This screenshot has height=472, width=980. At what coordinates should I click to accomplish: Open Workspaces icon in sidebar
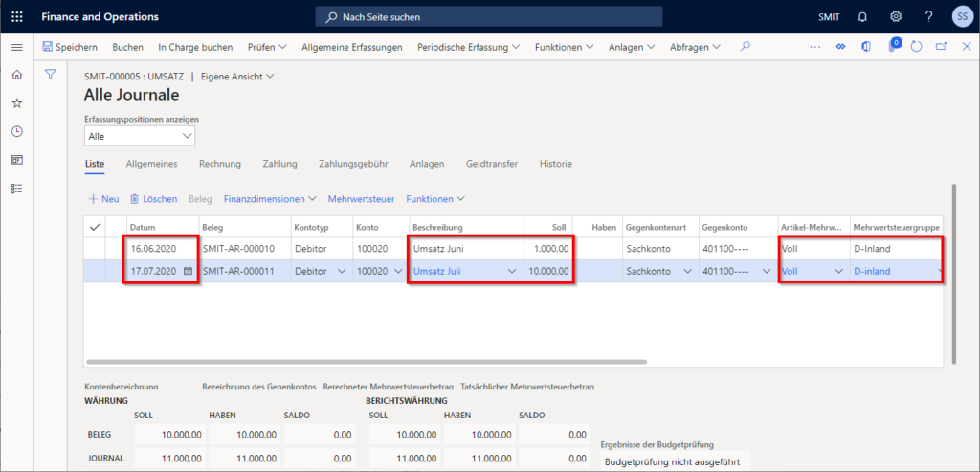(17, 160)
